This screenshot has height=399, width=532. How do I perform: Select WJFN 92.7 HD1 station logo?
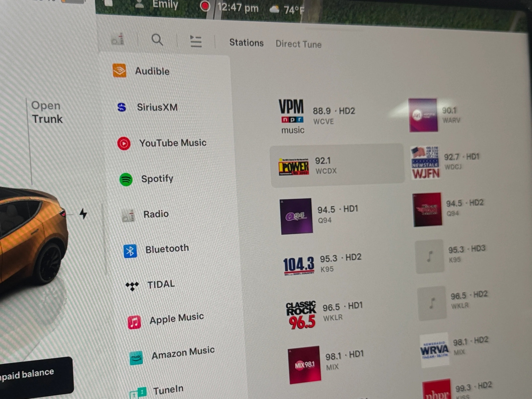tap(425, 163)
